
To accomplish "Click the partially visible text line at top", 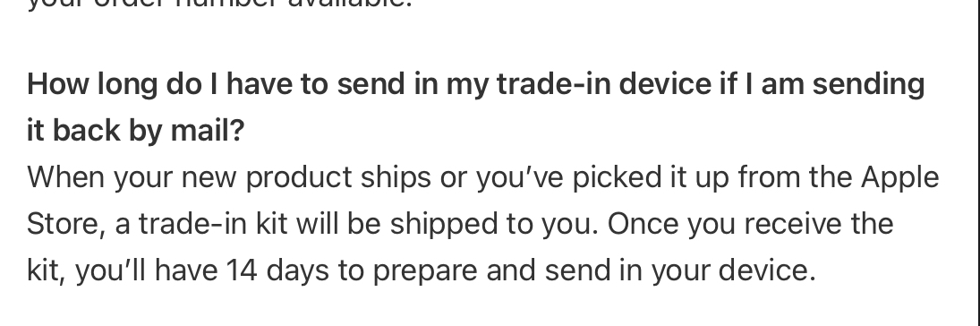I will point(220,4).
